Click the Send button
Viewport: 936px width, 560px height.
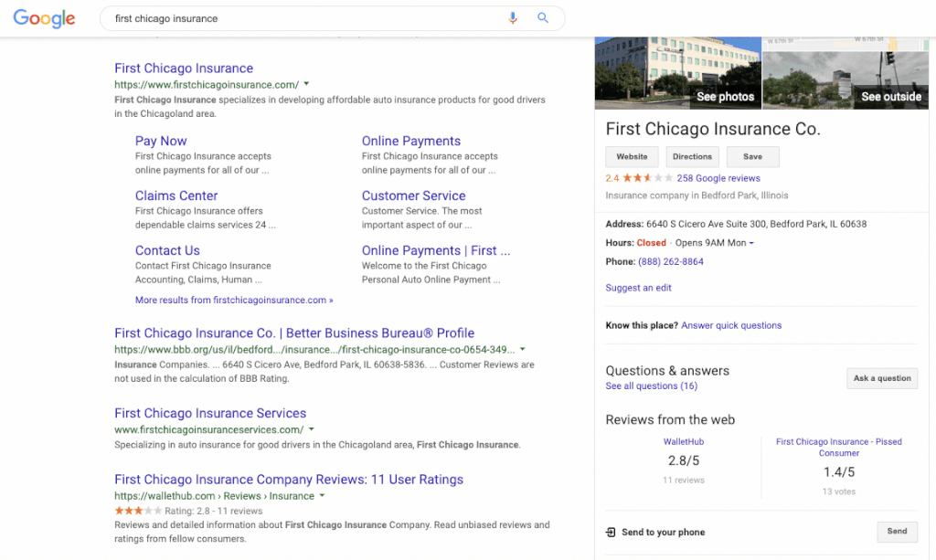tap(897, 532)
